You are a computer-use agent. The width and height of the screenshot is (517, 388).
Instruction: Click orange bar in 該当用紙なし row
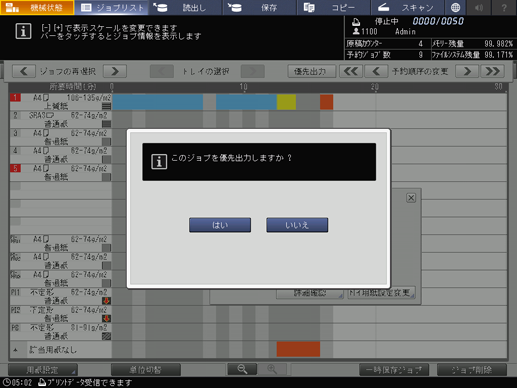pos(298,349)
